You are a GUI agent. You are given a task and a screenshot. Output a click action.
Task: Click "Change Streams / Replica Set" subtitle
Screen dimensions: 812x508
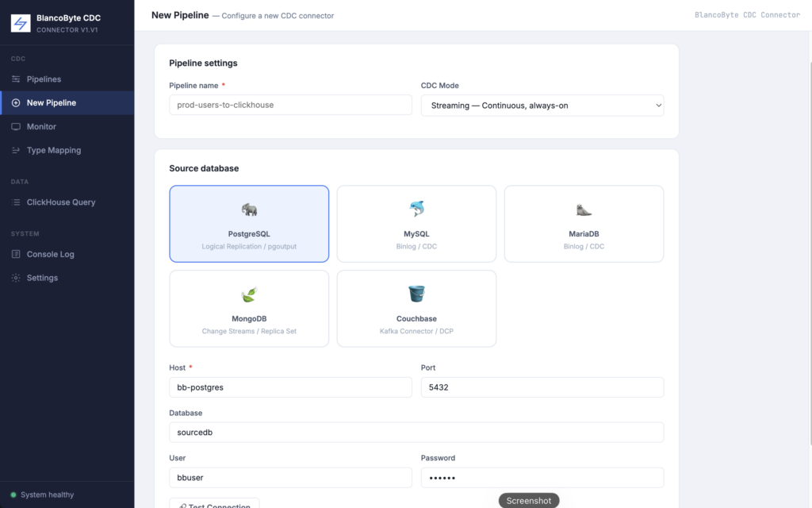tap(249, 331)
